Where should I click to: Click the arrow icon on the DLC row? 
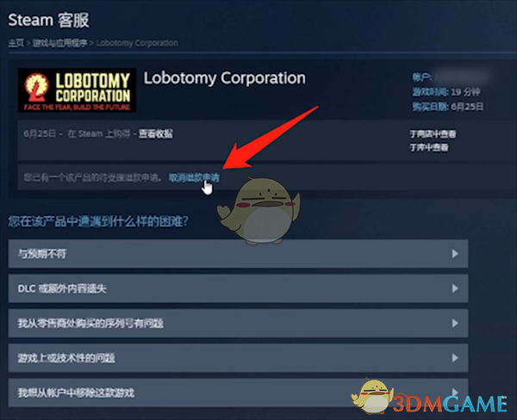click(455, 288)
